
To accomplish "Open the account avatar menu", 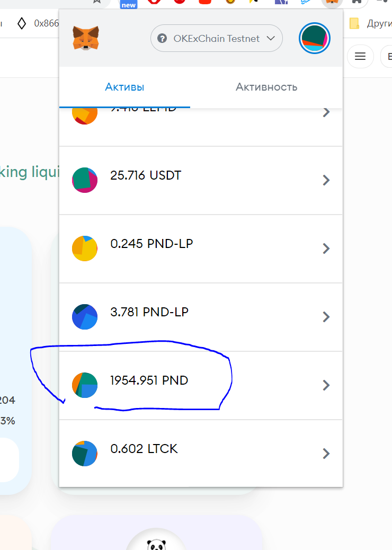I will pyautogui.click(x=315, y=38).
